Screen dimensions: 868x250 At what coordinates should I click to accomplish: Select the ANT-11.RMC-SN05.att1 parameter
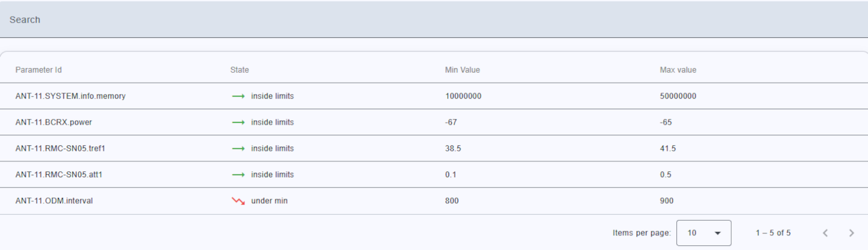59,175
